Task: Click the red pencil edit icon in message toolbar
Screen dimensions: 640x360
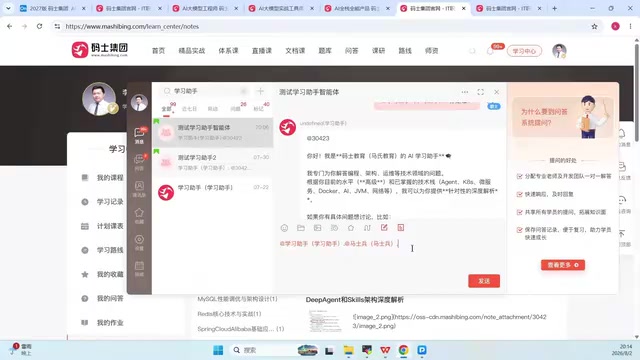Action: click(384, 228)
